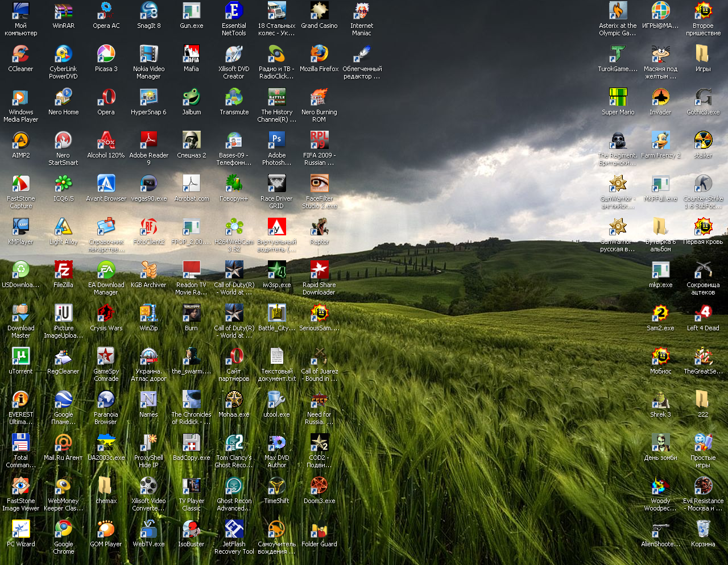Image resolution: width=728 pixels, height=565 pixels.
Task: Select the Мой компьютер icon
Action: point(20,11)
